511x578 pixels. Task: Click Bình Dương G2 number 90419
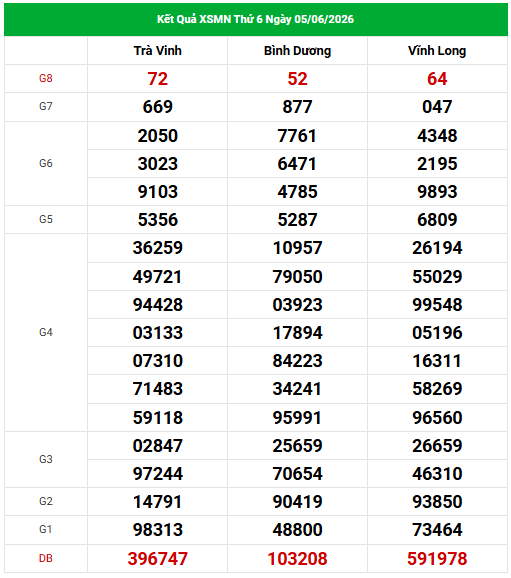tap(297, 502)
